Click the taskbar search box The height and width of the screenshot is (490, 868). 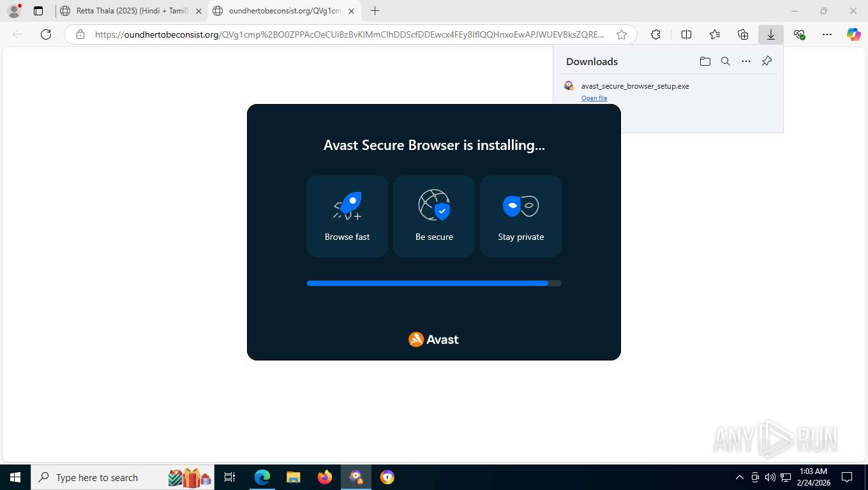(123, 477)
